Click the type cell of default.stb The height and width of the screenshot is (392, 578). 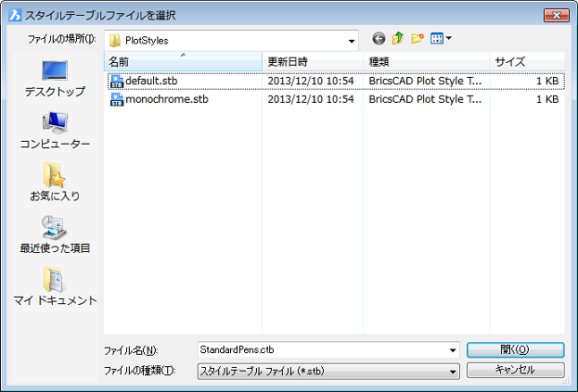(x=425, y=81)
